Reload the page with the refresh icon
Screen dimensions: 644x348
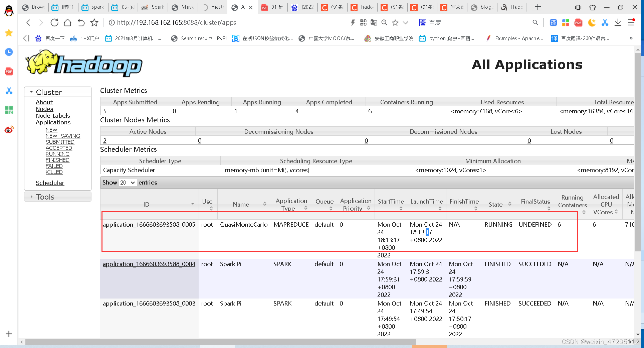[54, 22]
